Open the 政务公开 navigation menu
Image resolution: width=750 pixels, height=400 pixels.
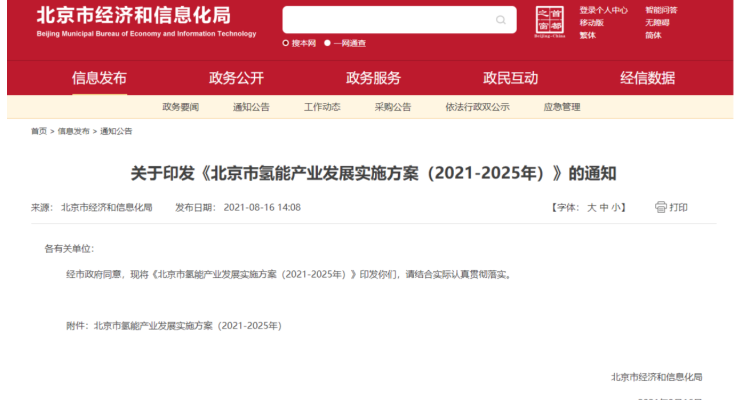pyautogui.click(x=236, y=78)
